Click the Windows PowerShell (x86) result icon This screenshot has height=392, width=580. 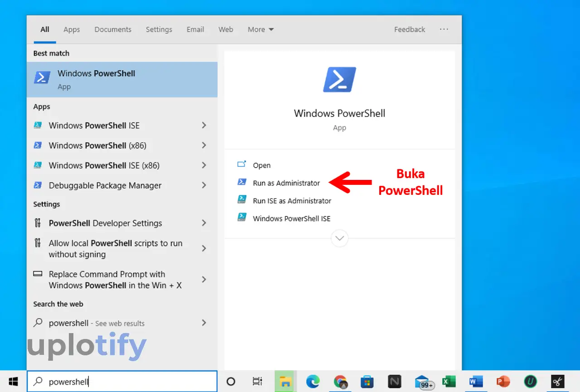tap(38, 145)
